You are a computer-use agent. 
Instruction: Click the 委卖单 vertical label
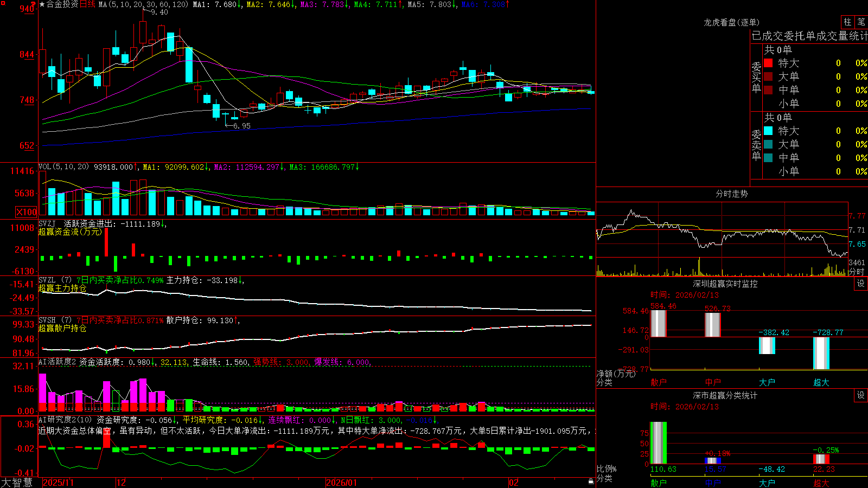756,145
